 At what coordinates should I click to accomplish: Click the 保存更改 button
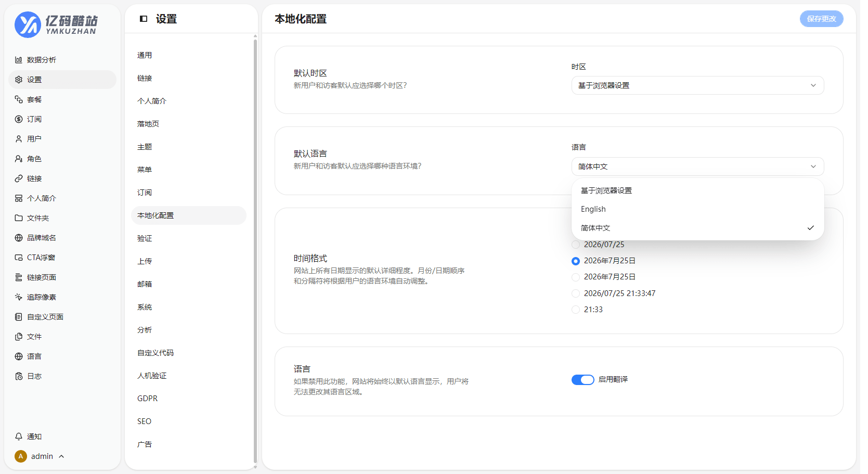821,19
